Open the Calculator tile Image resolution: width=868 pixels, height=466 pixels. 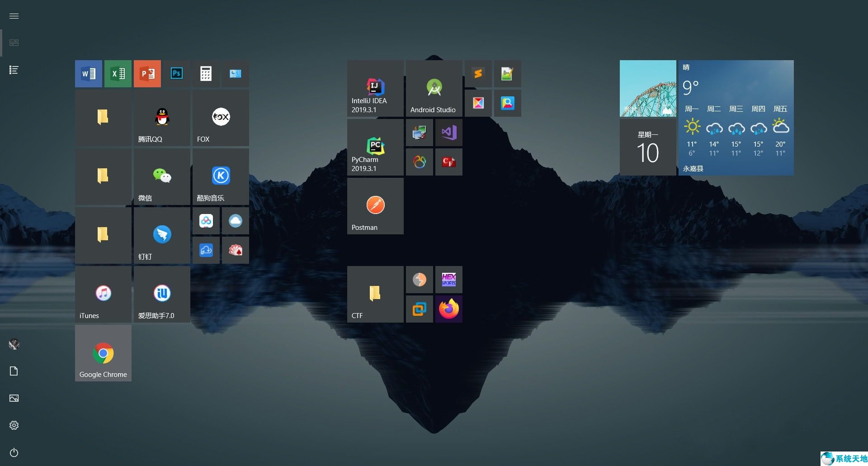point(206,73)
